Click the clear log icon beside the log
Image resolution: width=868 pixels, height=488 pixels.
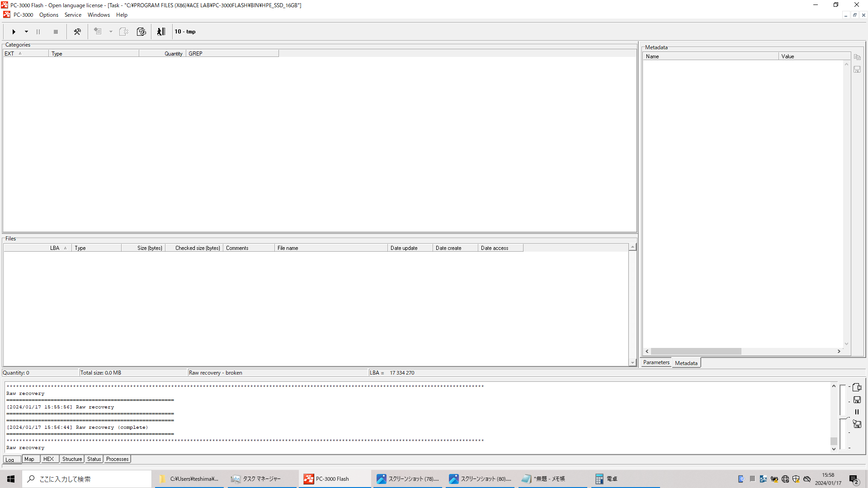(x=857, y=388)
